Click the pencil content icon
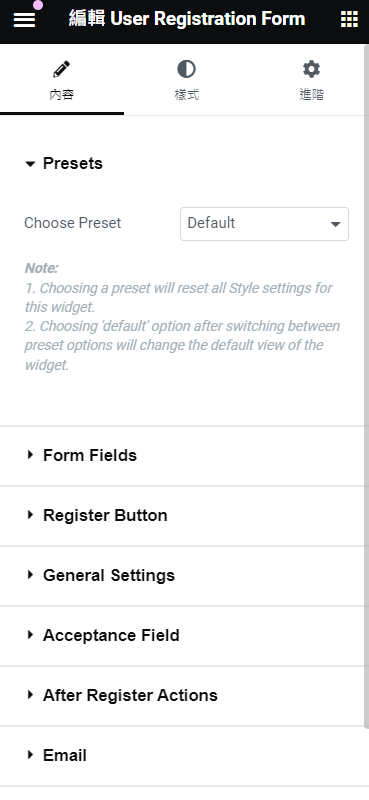 click(61, 68)
